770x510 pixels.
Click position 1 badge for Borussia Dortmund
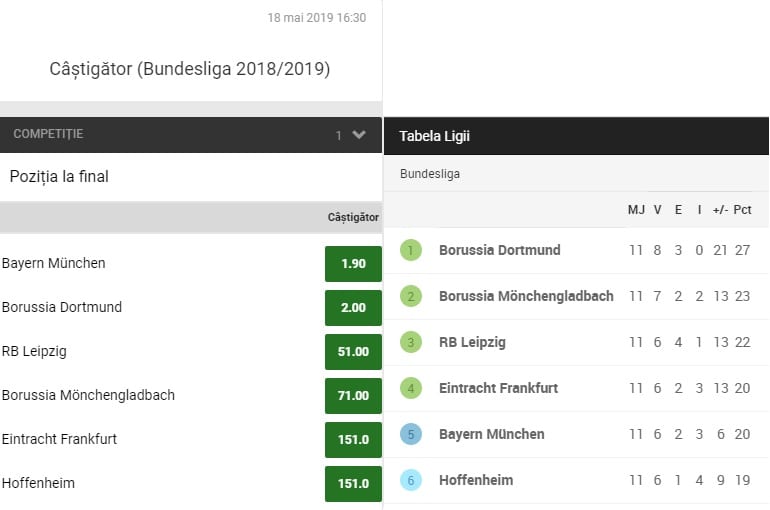410,250
